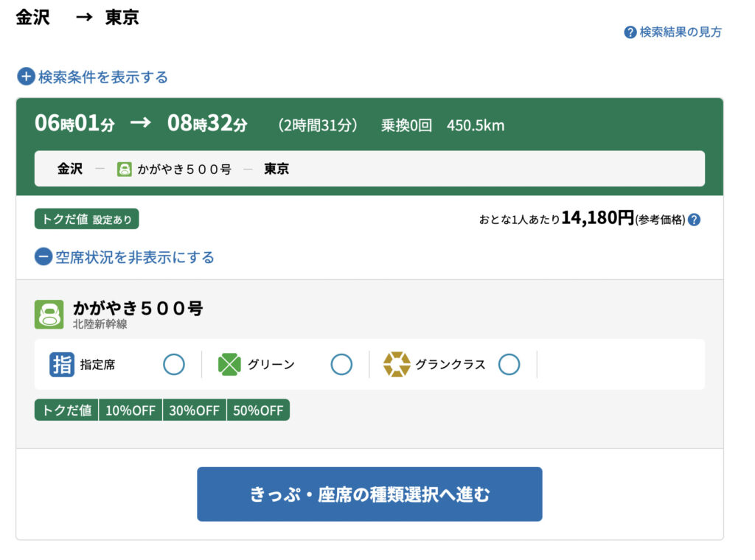Click the 10%OFF discount tag

131,410
